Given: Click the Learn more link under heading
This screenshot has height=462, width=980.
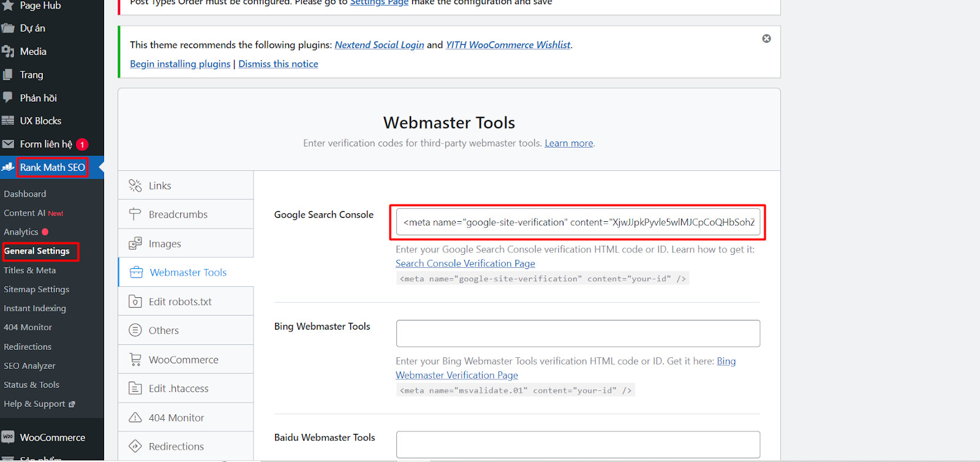Looking at the screenshot, I should point(568,143).
